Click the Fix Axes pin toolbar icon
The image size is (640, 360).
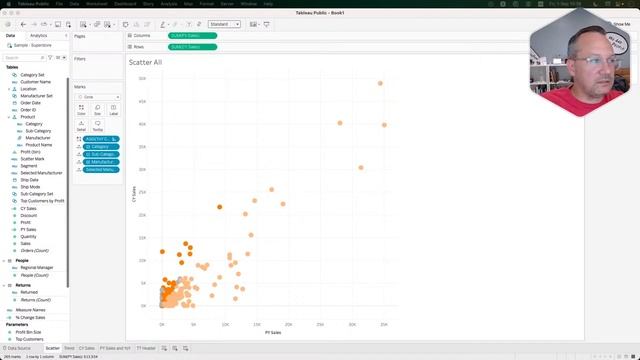pyautogui.click(x=199, y=24)
